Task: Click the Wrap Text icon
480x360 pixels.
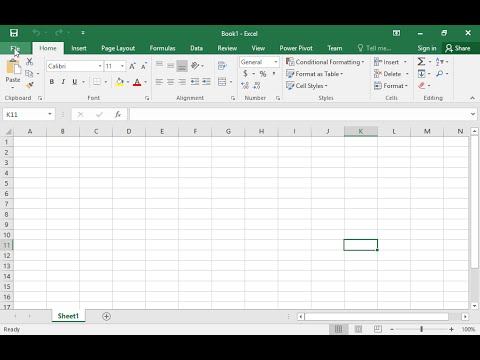Action: [x=222, y=65]
